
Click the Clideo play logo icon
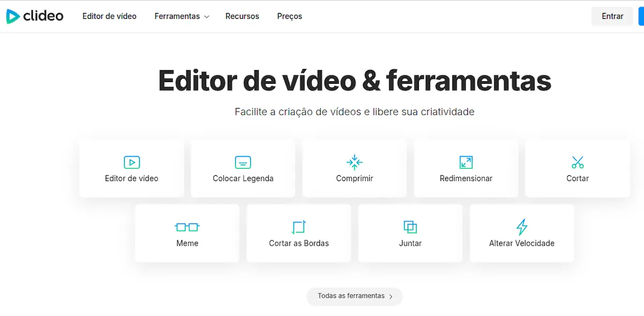pyautogui.click(x=13, y=16)
